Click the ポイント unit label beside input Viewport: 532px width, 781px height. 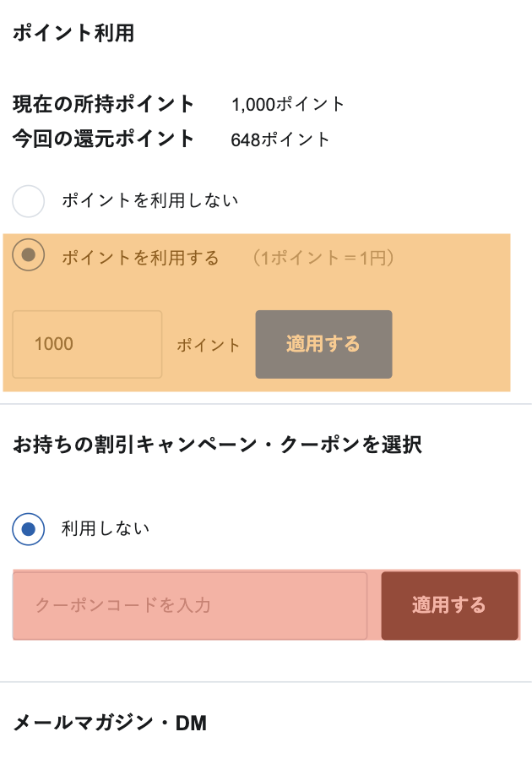click(209, 345)
